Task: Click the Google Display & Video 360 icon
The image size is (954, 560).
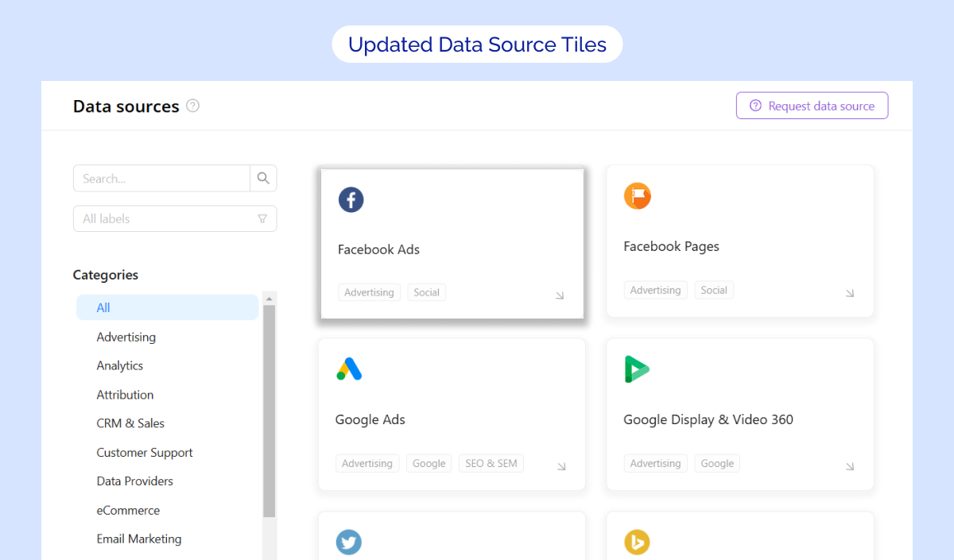Action: [x=637, y=369]
